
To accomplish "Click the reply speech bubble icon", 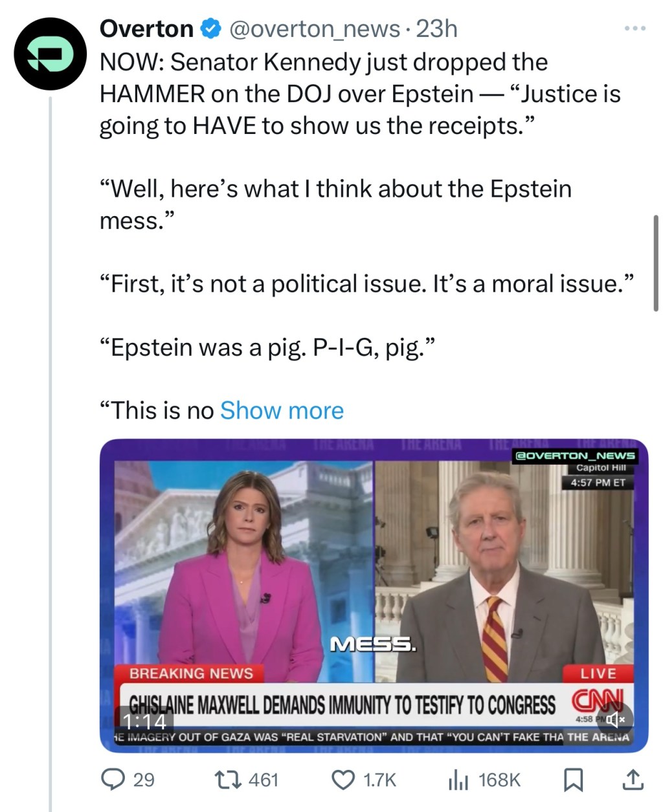I will point(113,779).
